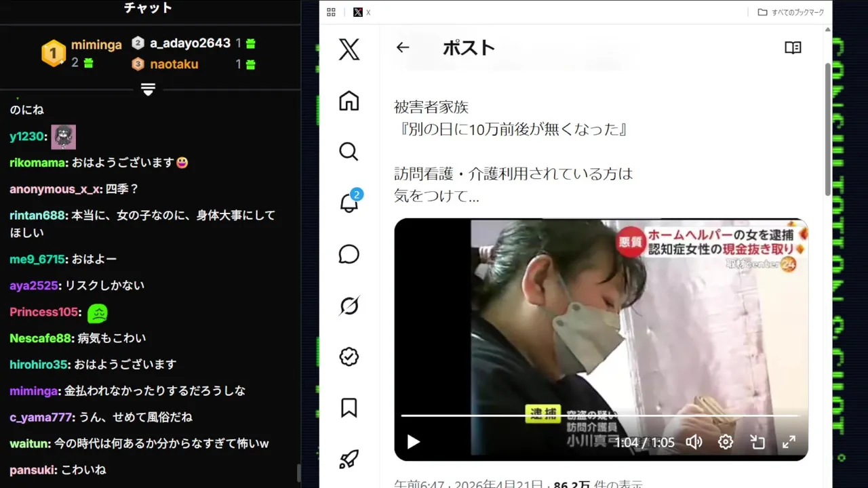Click the rocket icon in X sidebar

coord(349,459)
